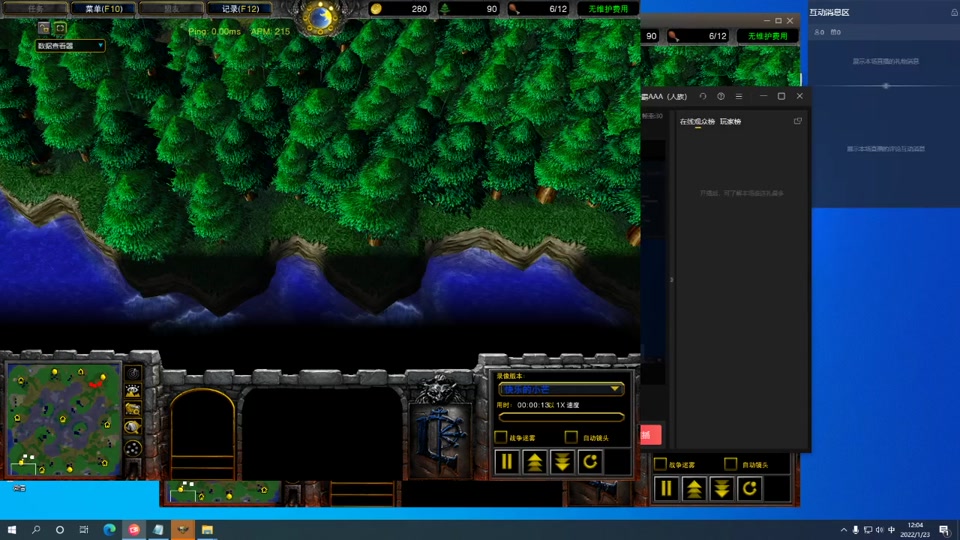Viewport: 960px width, 540px height.
Task: Click the second small icon above 数据查看器
Action: (x=60, y=28)
